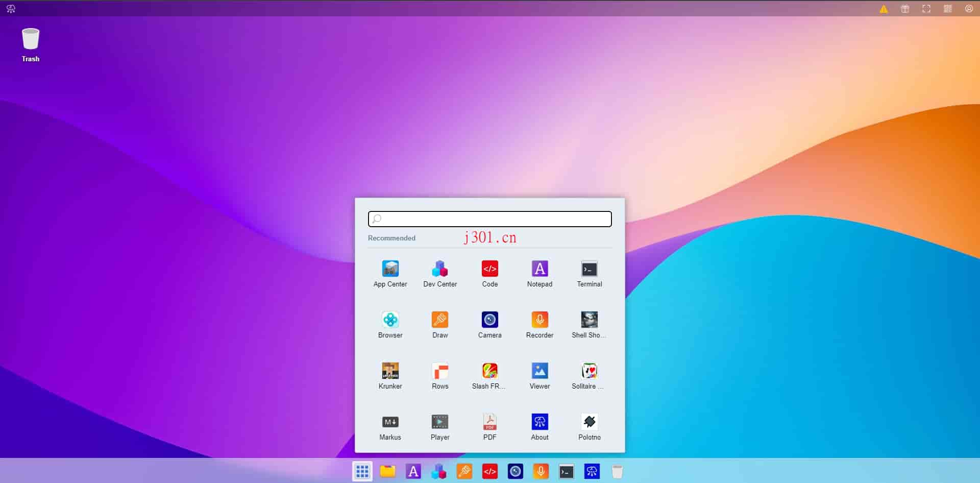Open the user account menu icon
The height and width of the screenshot is (483, 980).
pos(969,9)
